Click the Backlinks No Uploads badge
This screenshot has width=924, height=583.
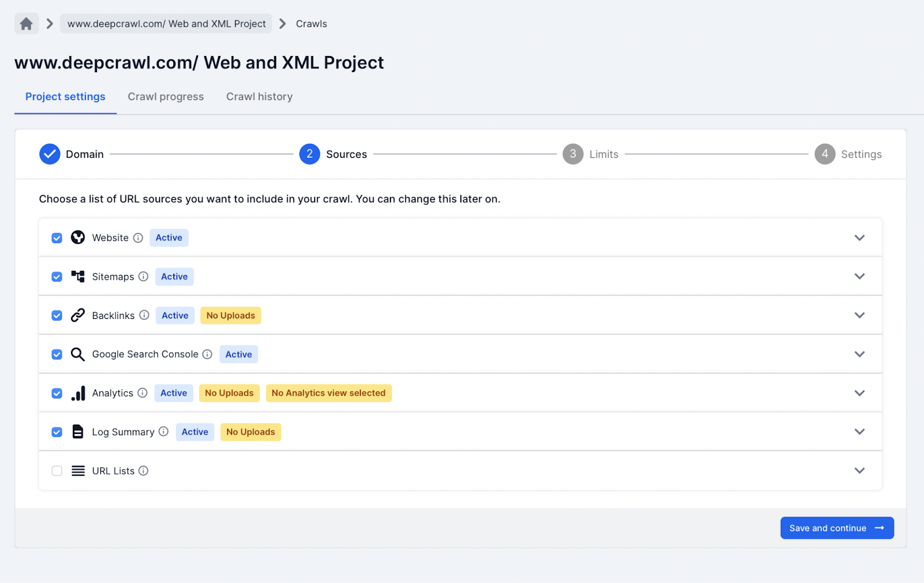click(230, 315)
